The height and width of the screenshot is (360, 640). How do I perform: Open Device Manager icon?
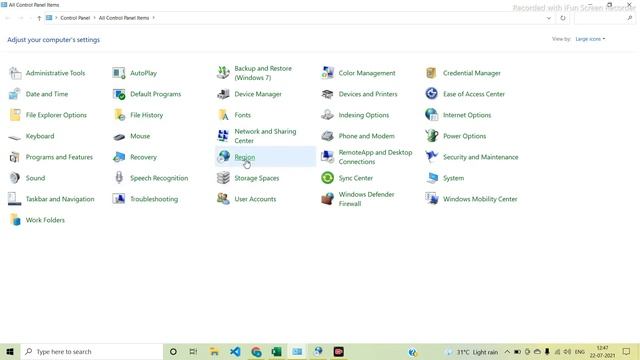[223, 94]
